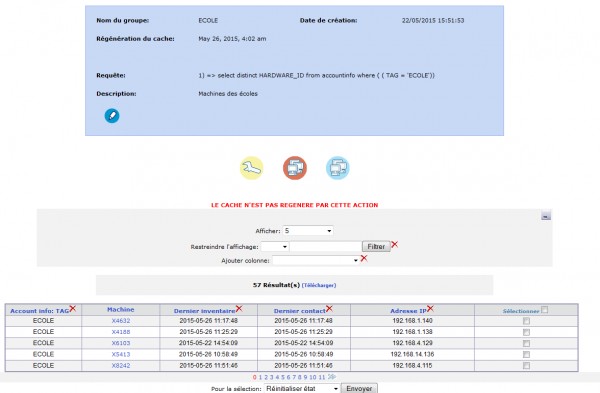Clear the filter with red X beside Filtrer
600x393 pixels.
coord(395,245)
